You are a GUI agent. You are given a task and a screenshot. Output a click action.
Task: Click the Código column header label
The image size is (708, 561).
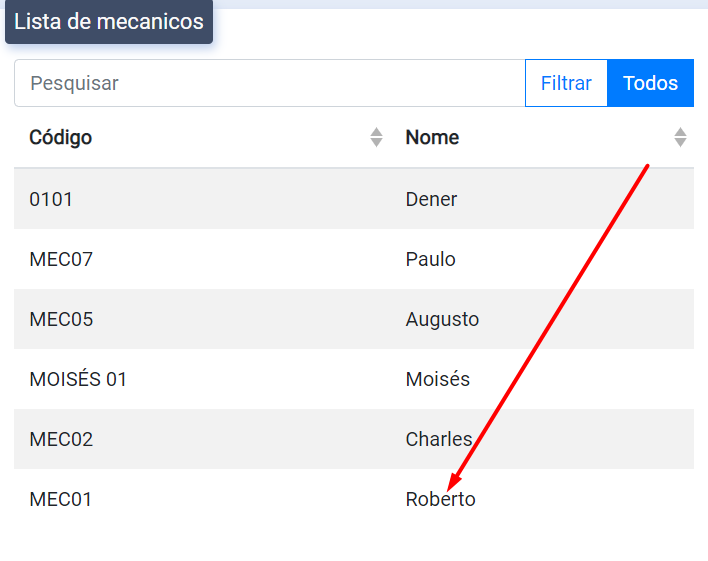coord(61,137)
